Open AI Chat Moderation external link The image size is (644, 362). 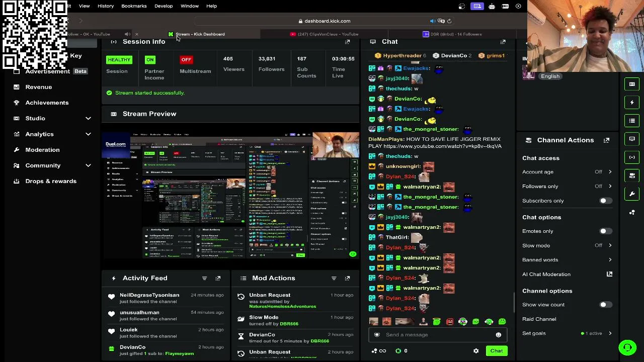point(609,274)
